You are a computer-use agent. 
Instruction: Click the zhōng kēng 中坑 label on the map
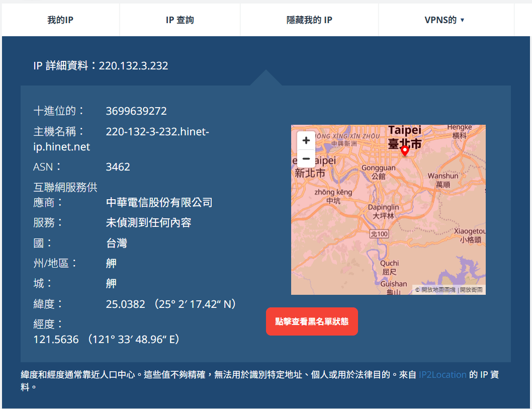point(333,196)
